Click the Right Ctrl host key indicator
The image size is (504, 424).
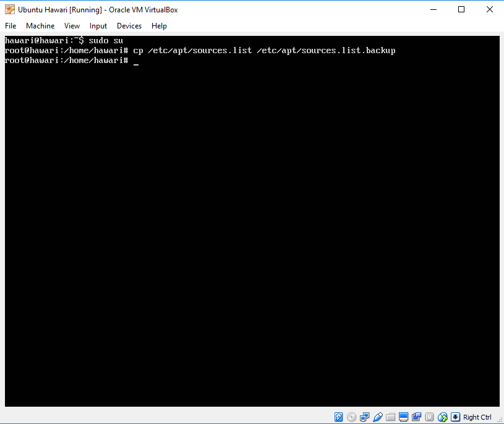click(477, 417)
